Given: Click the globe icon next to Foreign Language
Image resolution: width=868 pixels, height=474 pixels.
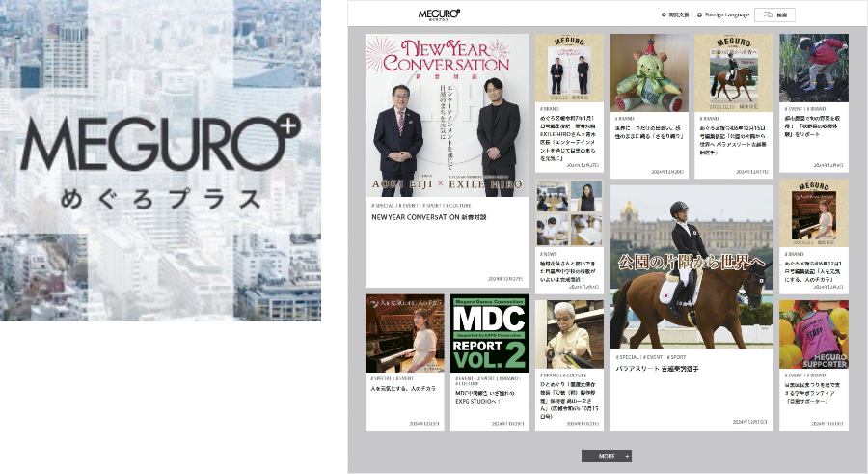Looking at the screenshot, I should pos(699,14).
